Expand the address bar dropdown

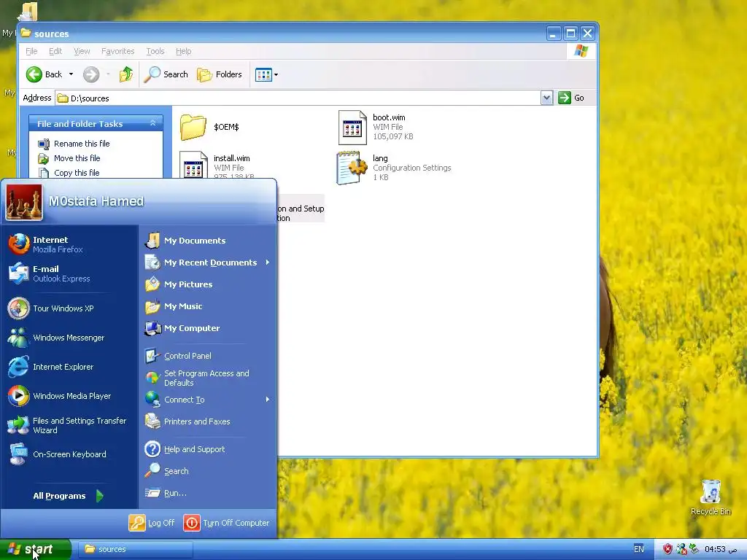click(x=547, y=98)
